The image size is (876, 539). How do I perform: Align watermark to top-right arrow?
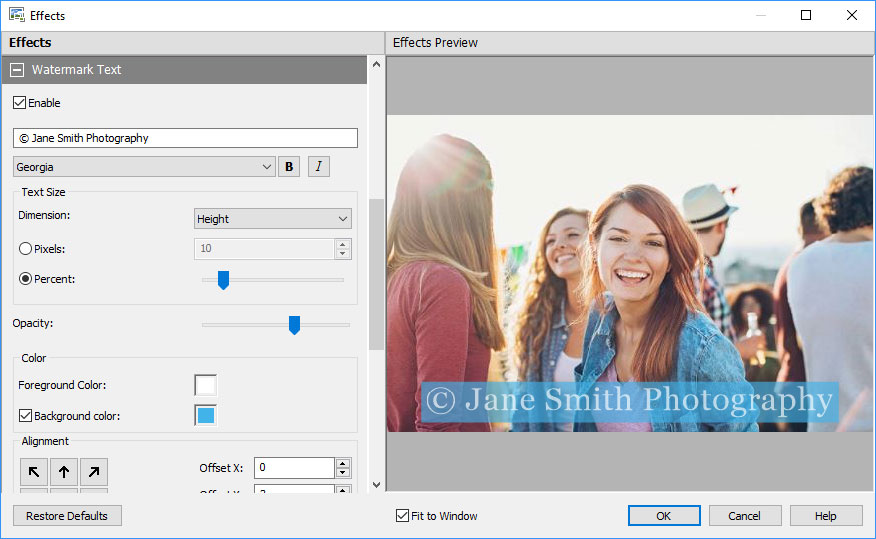click(94, 472)
